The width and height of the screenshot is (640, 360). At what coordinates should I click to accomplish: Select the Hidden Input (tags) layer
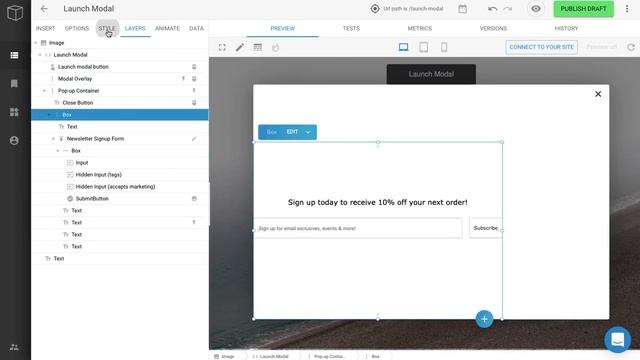(120, 174)
